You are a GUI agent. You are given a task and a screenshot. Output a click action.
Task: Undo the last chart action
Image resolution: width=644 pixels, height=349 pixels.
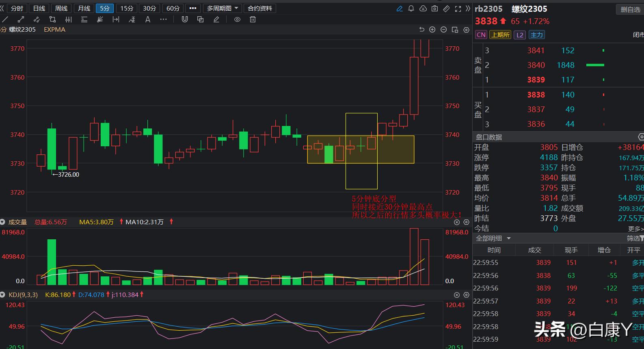click(x=421, y=30)
